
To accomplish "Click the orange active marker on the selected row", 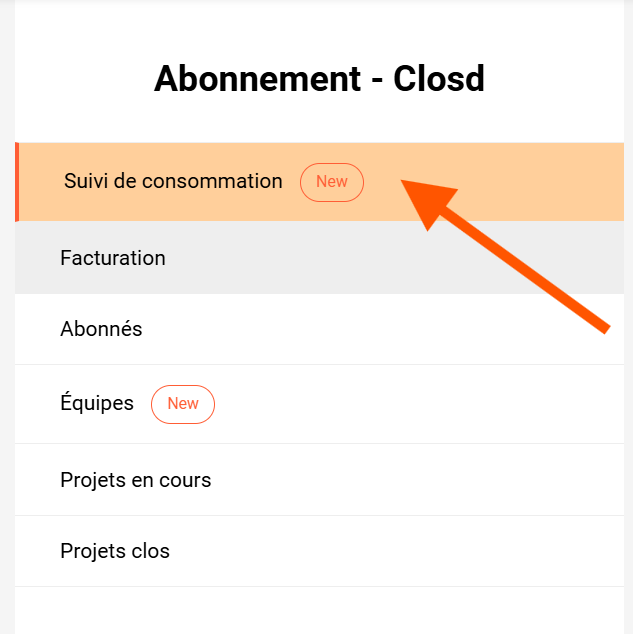I will (x=17, y=182).
